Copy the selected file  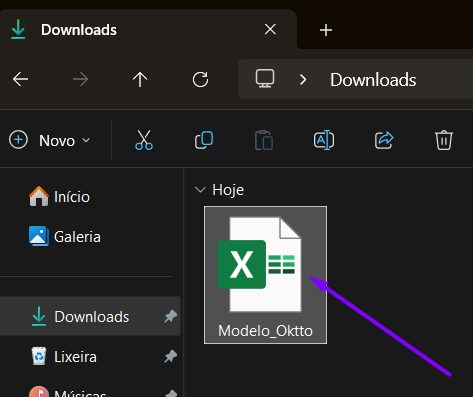click(x=204, y=140)
